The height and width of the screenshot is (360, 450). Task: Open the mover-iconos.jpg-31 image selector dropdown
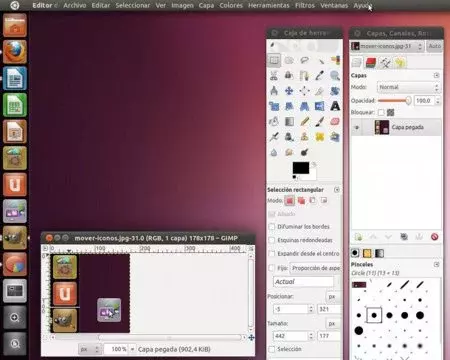387,46
